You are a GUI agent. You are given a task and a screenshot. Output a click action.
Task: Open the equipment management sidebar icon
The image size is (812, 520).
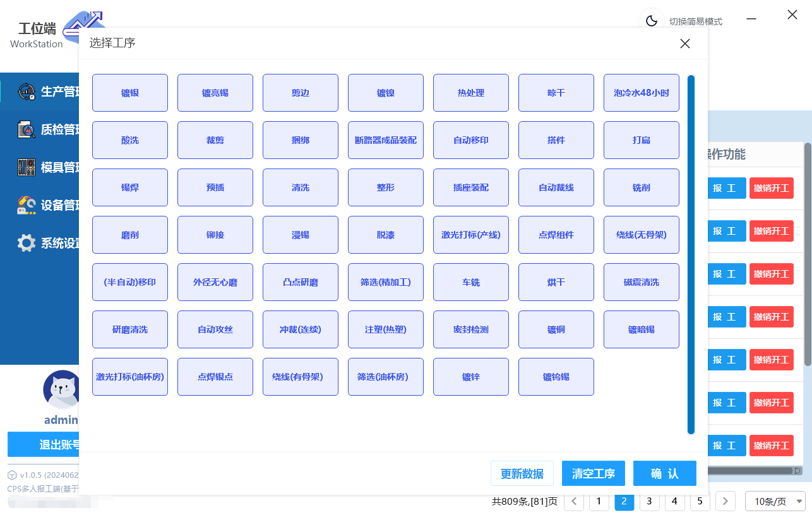click(x=27, y=205)
